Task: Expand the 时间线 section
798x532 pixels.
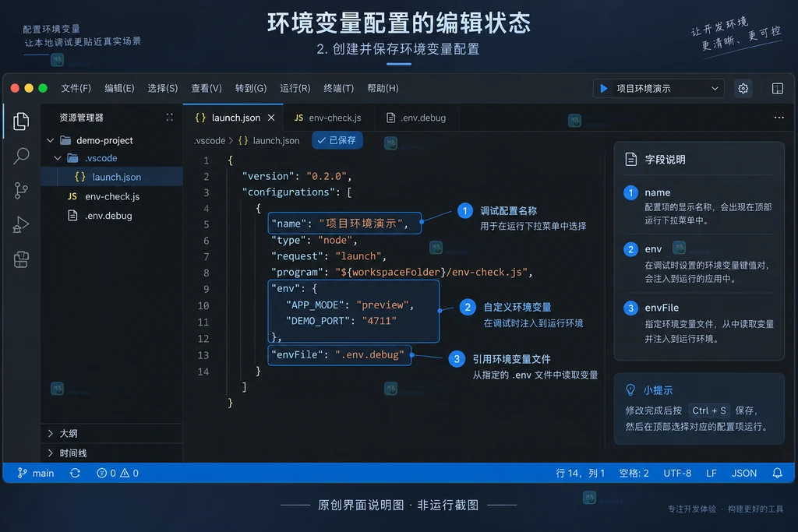Action: 111,453
